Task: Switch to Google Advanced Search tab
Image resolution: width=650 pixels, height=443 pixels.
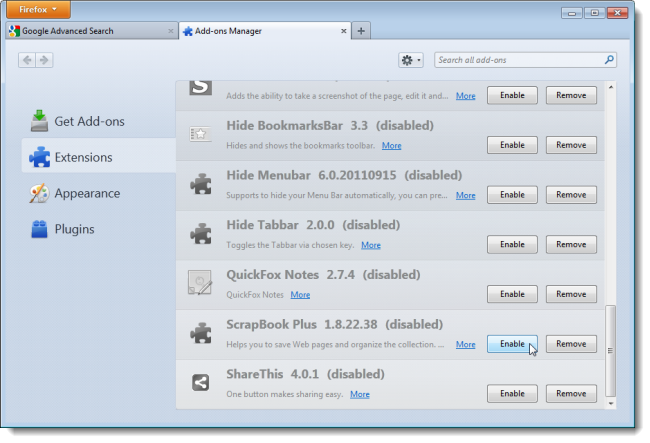Action: 92,31
